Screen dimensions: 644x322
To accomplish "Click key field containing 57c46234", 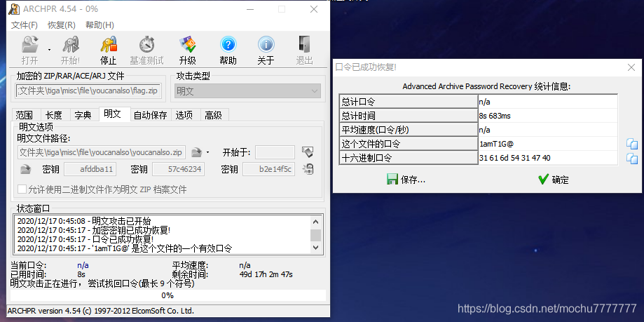I will (178, 169).
